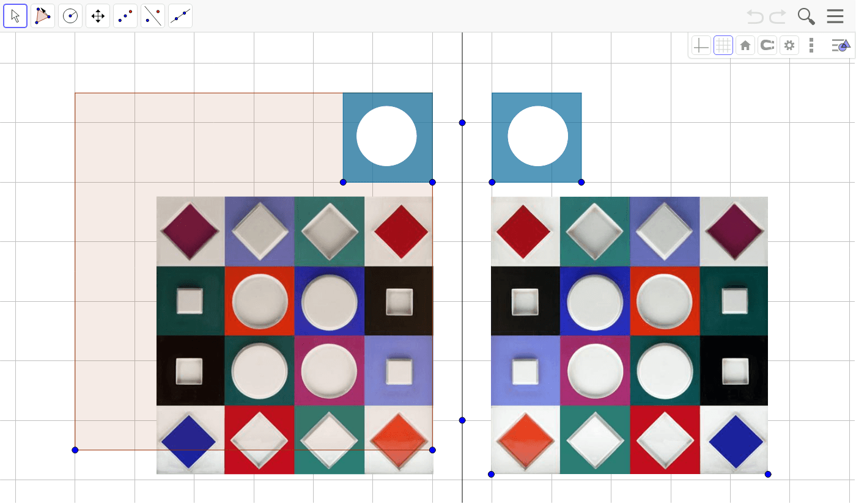This screenshot has width=856, height=504.
Task: Click the white circle in the right blue square
Action: [537, 136]
